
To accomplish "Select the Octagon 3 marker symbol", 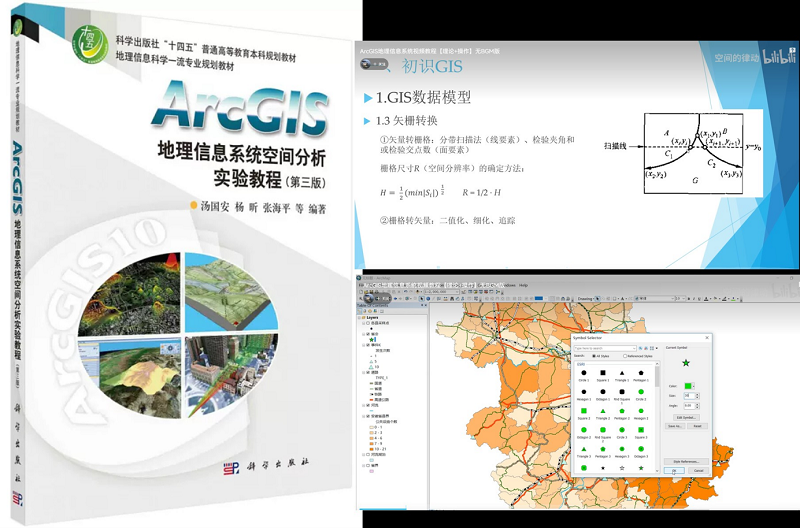I will (641, 449).
